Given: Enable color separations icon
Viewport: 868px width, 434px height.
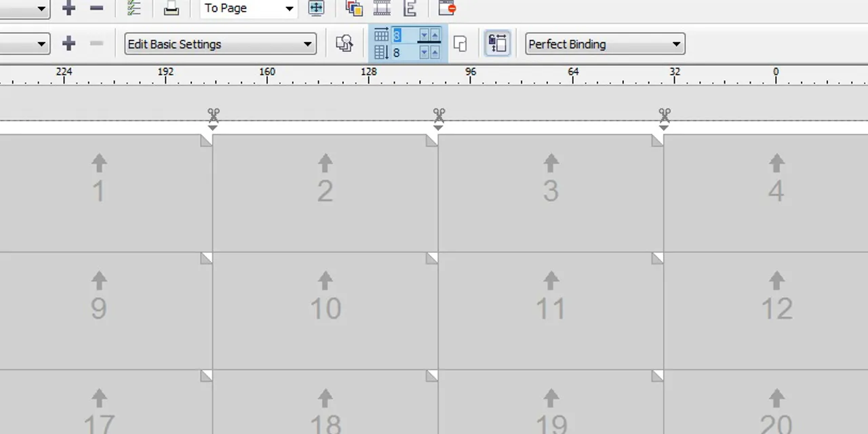Looking at the screenshot, I should pyautogui.click(x=354, y=8).
